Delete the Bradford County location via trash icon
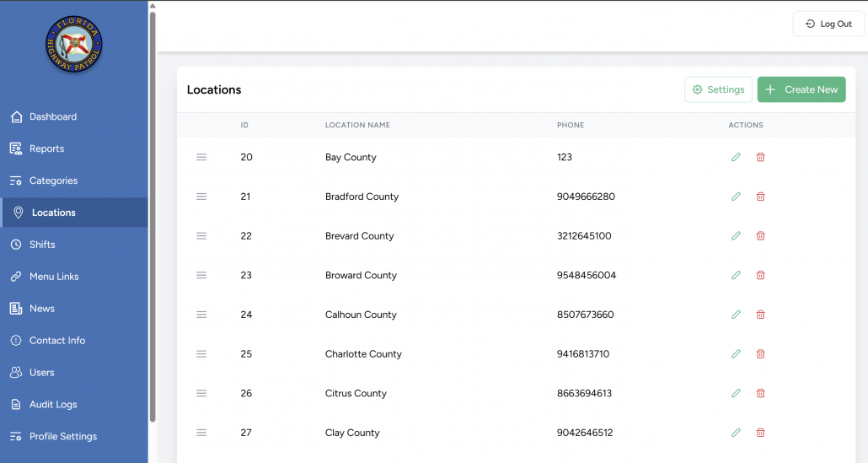868x463 pixels. [x=760, y=197]
